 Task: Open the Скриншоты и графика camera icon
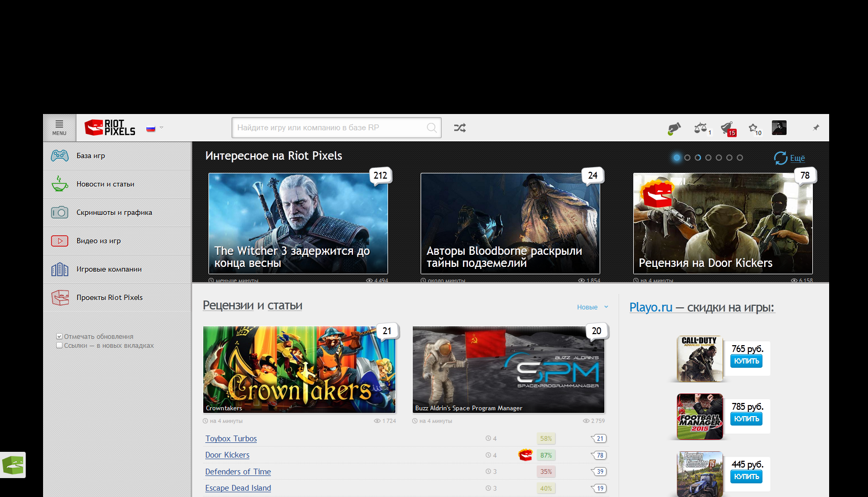coord(60,212)
